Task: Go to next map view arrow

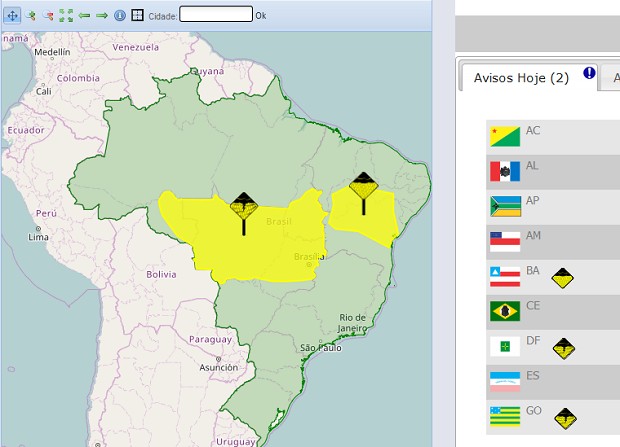Action: [102, 15]
